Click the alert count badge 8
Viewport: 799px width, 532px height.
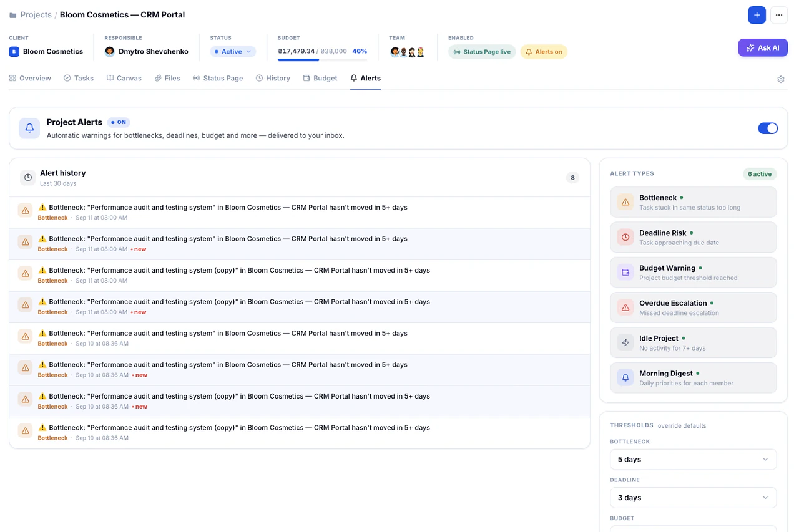pos(572,178)
